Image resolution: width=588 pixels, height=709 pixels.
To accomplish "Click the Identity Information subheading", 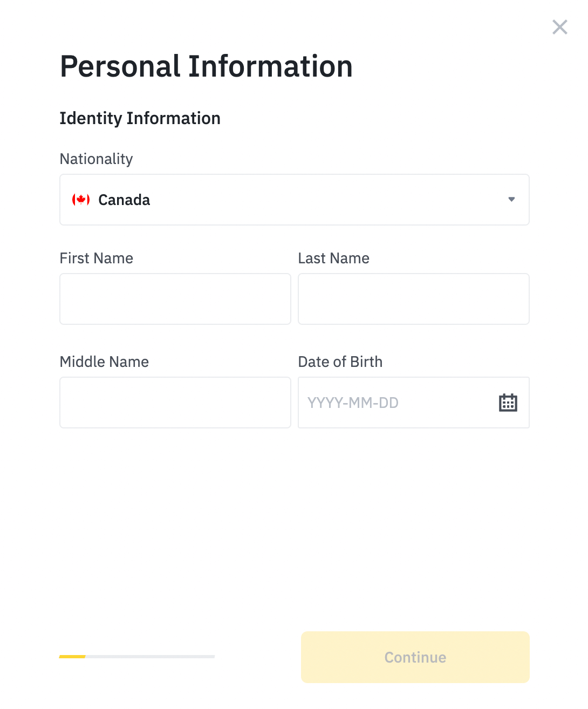I will tap(140, 118).
